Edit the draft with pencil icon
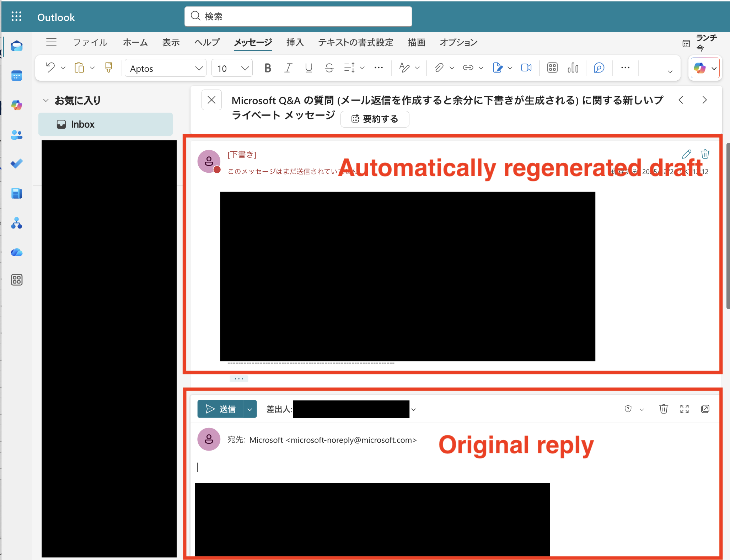This screenshot has height=560, width=730. point(687,154)
